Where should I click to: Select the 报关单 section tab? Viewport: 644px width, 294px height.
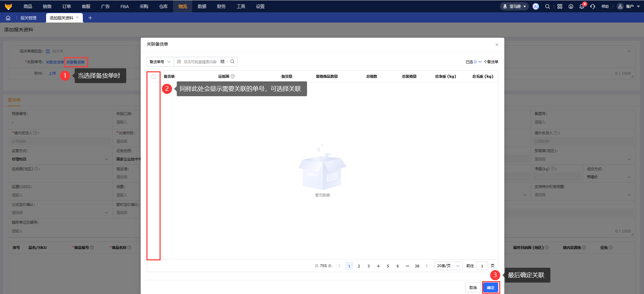point(14,100)
